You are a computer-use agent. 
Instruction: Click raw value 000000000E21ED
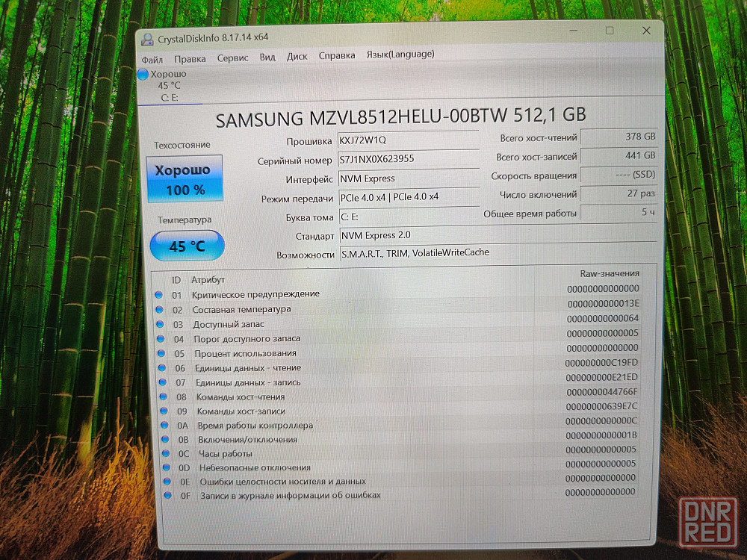coord(601,378)
